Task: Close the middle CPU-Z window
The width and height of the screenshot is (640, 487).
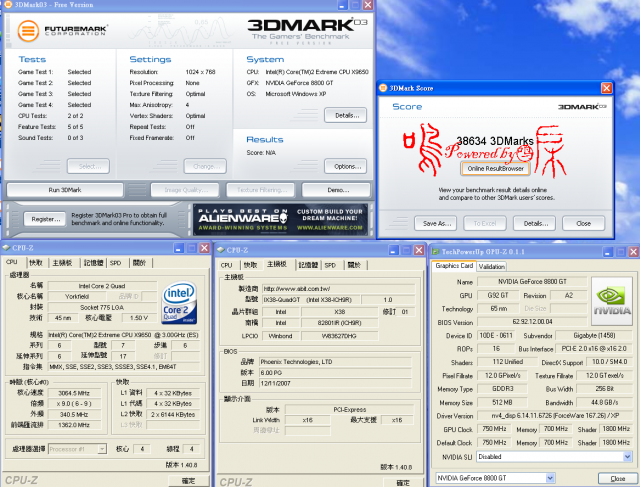Action: [x=419, y=250]
